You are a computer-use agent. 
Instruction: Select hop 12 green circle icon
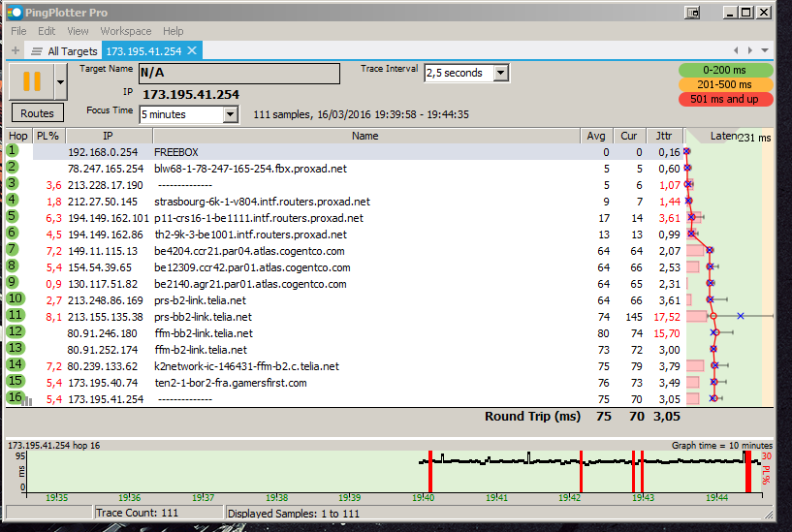[16, 331]
